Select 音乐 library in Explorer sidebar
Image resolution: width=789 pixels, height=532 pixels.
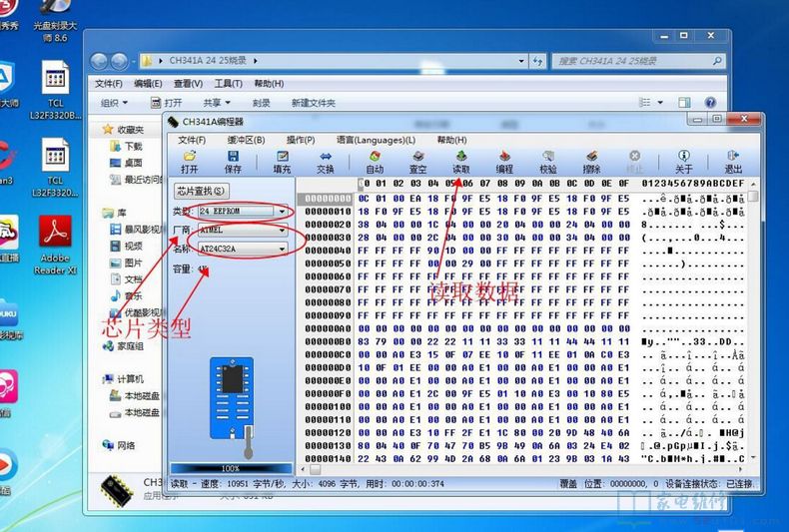(126, 295)
